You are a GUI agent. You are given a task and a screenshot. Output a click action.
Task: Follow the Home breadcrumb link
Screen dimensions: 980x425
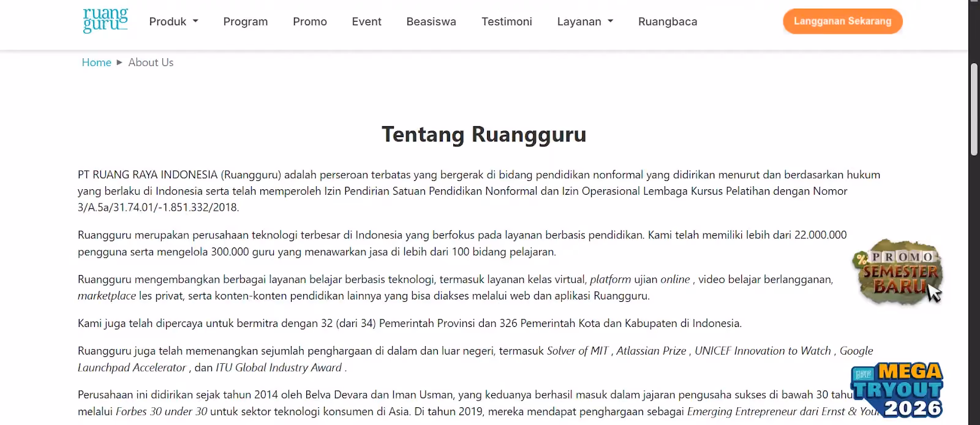tap(97, 62)
